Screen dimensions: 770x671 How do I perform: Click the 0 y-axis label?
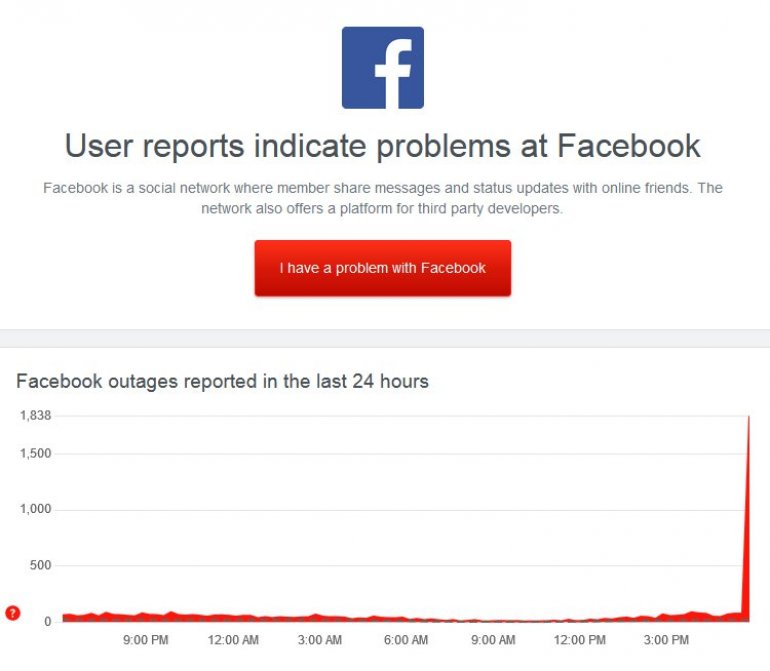click(x=47, y=622)
